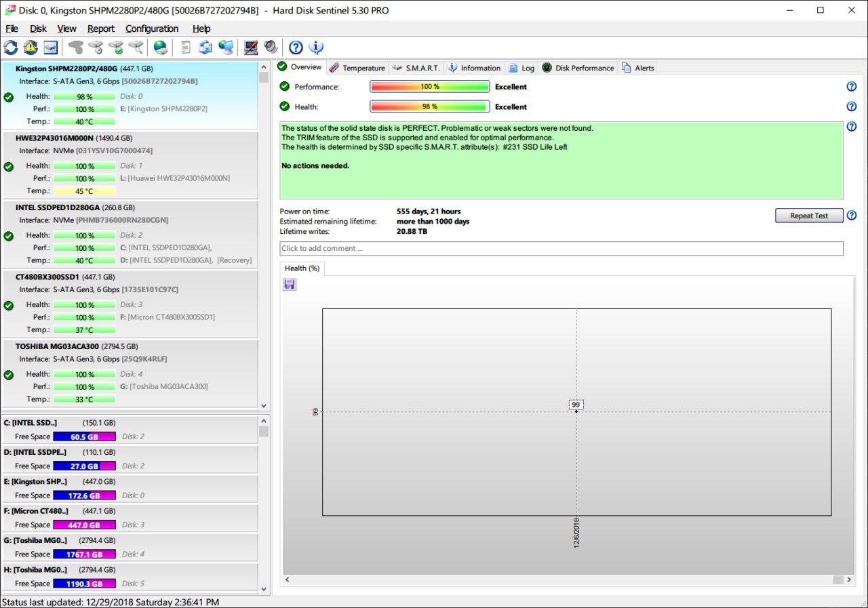Switch to the Information tab
This screenshot has height=608, width=868.
point(474,68)
